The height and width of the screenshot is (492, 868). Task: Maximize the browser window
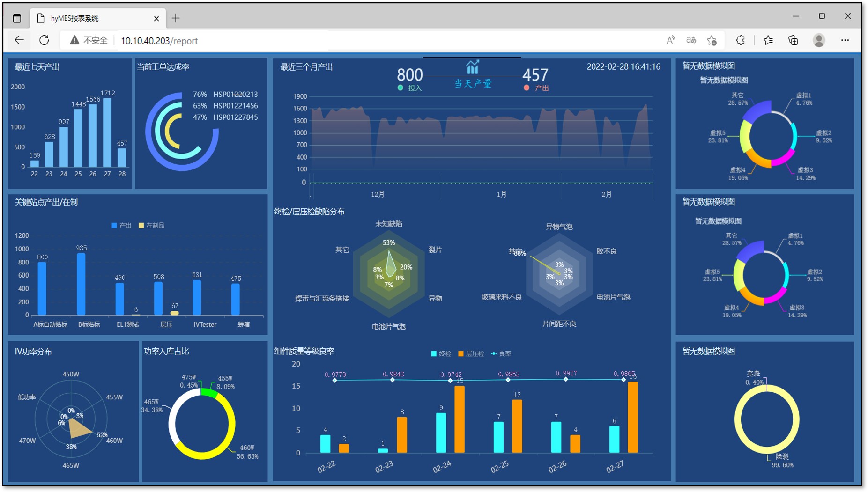tap(822, 16)
